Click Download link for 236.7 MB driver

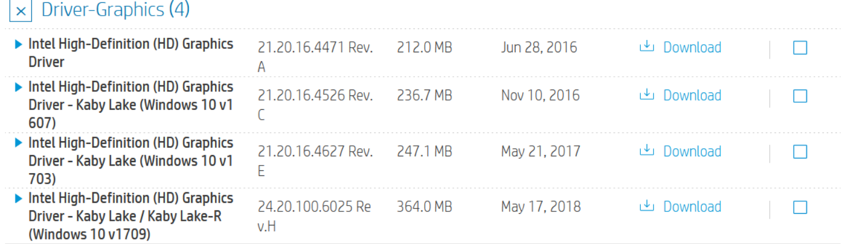pos(692,95)
